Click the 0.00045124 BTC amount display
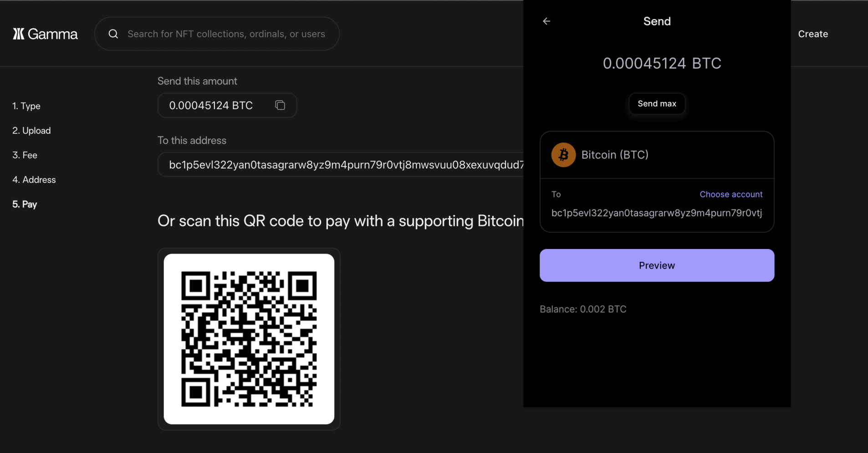Viewport: 868px width, 453px height. click(x=661, y=63)
